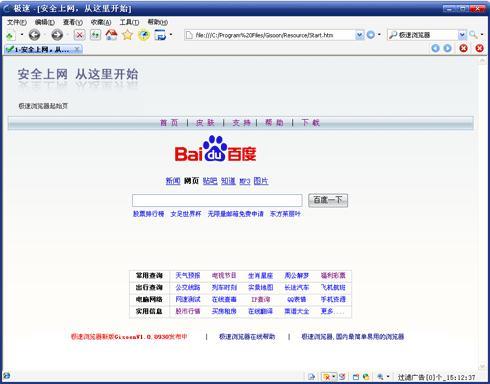Click the status bar green globe icon
Image resolution: width=490 pixels, height=384 pixels.
point(366,377)
